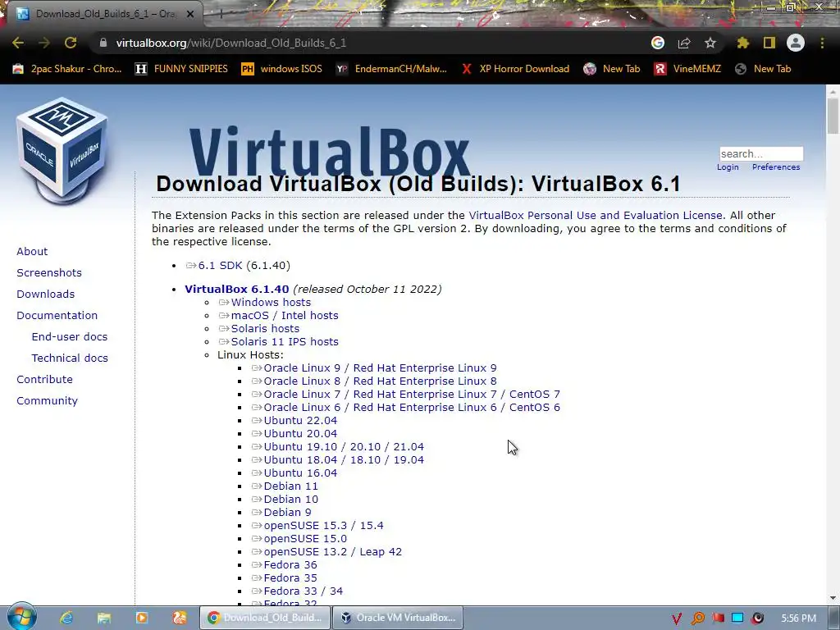
Task: Open Windows Explorer folder taskbar icon
Action: pyautogui.click(x=104, y=618)
